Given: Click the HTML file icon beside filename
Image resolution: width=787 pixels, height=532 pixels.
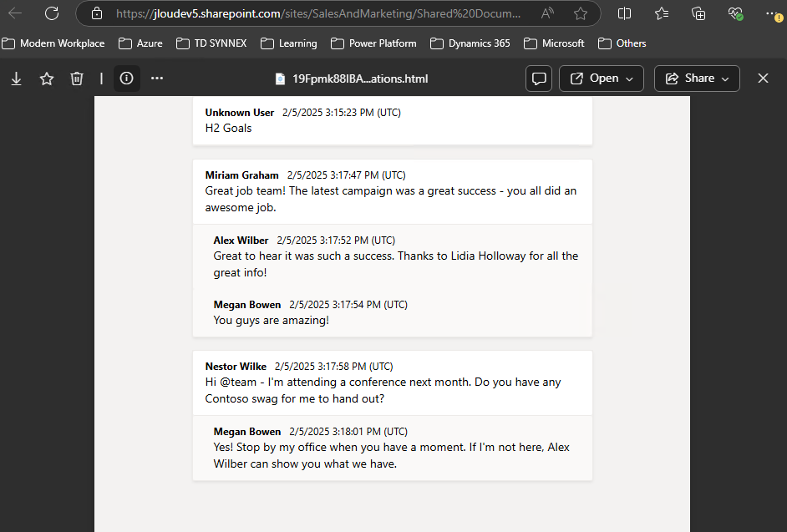Looking at the screenshot, I should [280, 79].
